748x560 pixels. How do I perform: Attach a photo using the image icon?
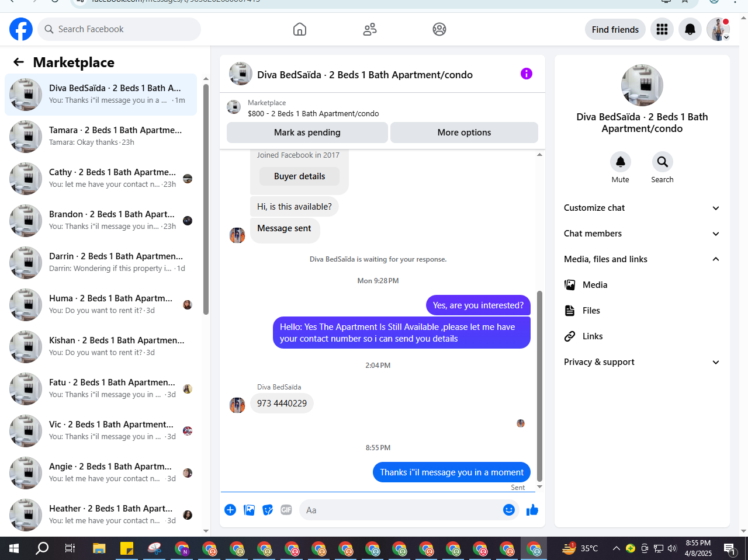[x=249, y=510]
